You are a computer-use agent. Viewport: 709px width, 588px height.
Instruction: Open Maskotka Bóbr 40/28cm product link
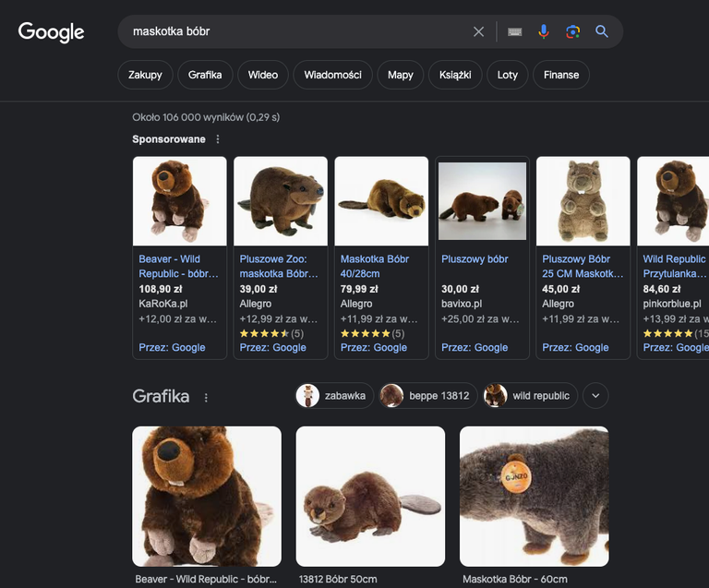tap(375, 266)
